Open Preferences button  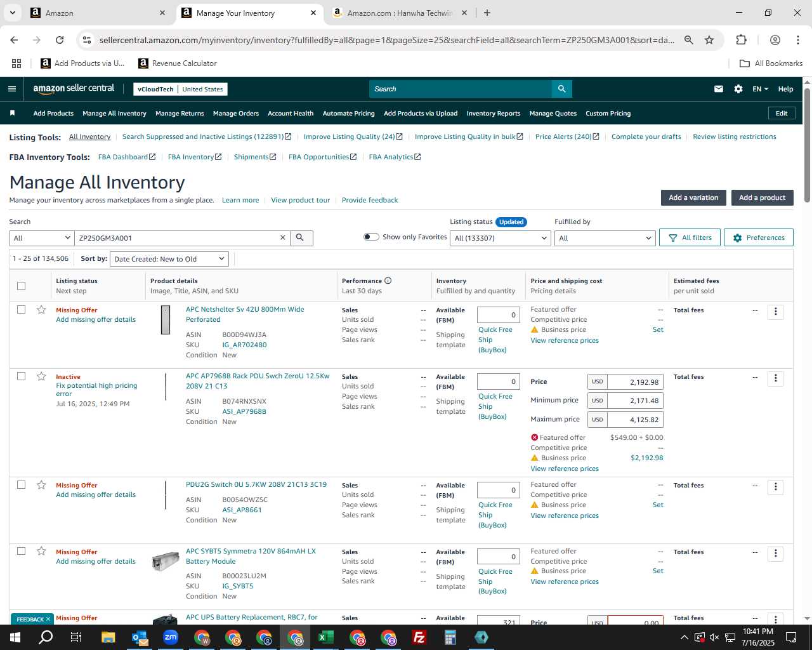tap(759, 237)
